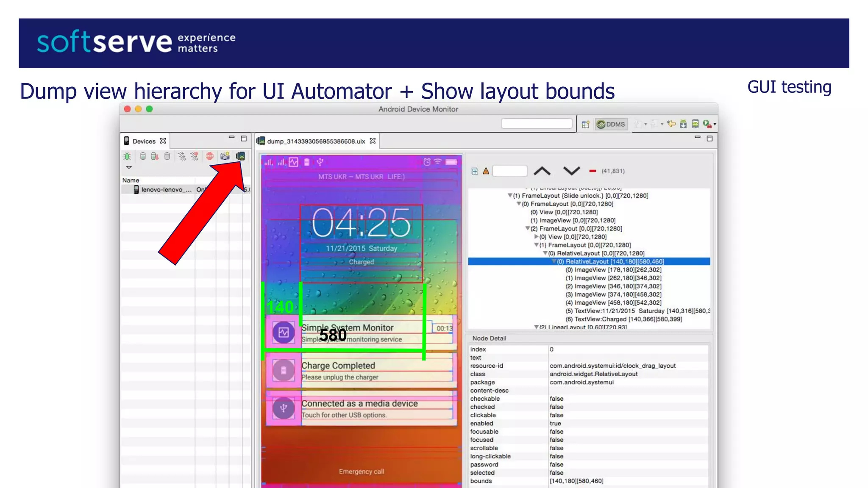Click Start Method Profiling icon with red dot
The width and height of the screenshot is (868, 488).
pos(195,156)
